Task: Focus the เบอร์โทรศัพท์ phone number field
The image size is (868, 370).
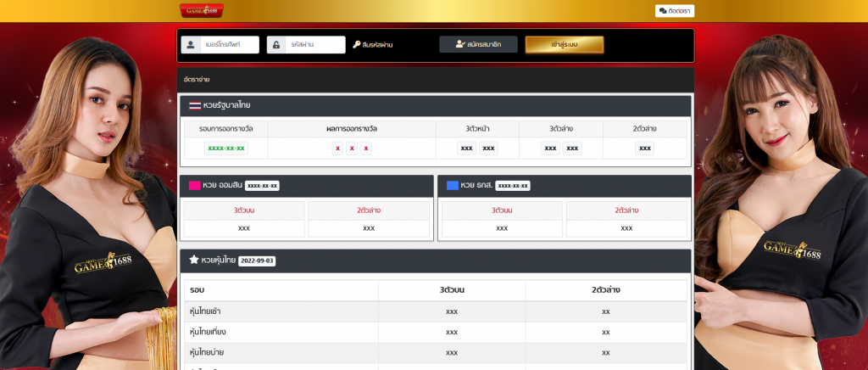Action: click(x=230, y=45)
